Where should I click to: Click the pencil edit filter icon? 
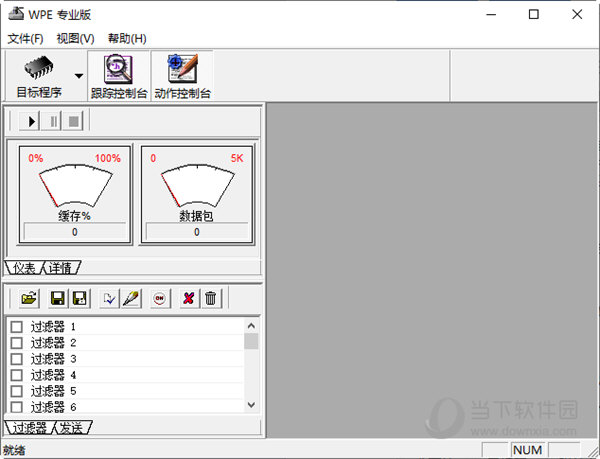pyautogui.click(x=131, y=298)
